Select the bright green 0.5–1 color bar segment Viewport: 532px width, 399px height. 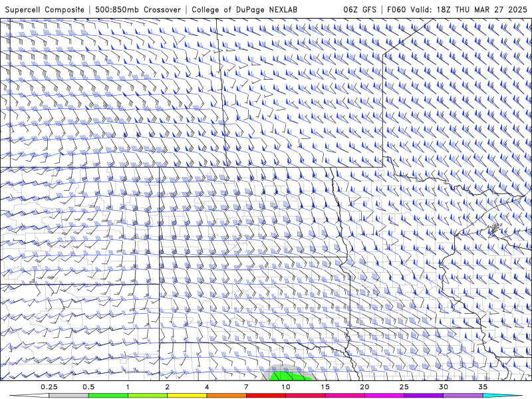[x=108, y=396]
